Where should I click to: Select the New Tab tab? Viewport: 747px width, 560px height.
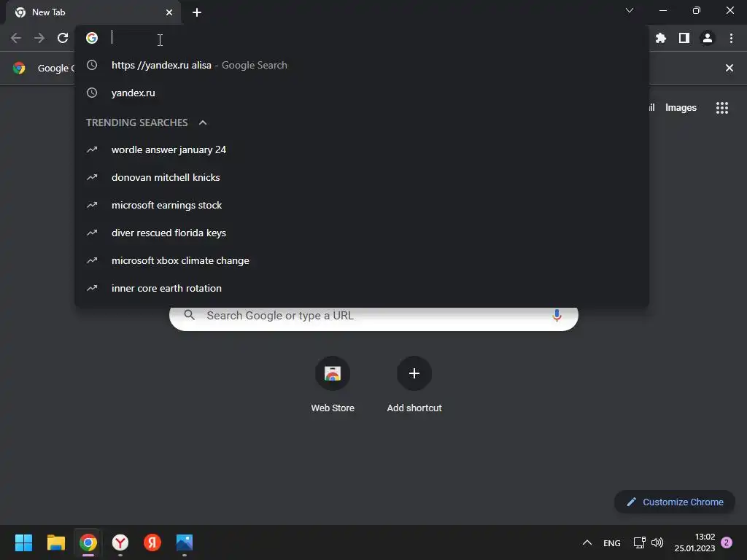coord(93,12)
